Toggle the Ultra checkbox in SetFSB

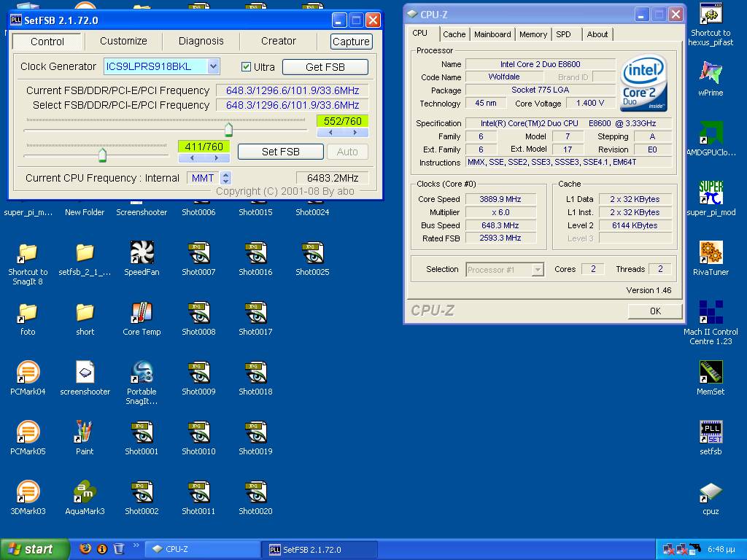pyautogui.click(x=246, y=66)
